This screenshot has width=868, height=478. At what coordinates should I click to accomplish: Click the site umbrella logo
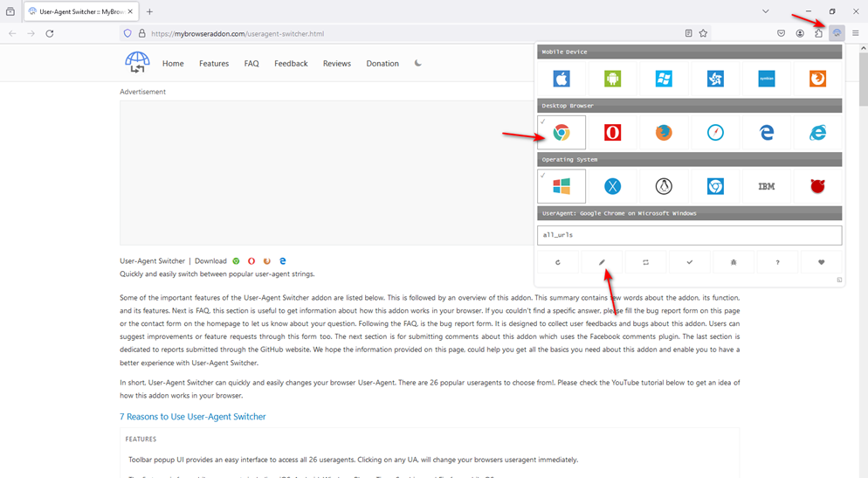click(x=137, y=62)
